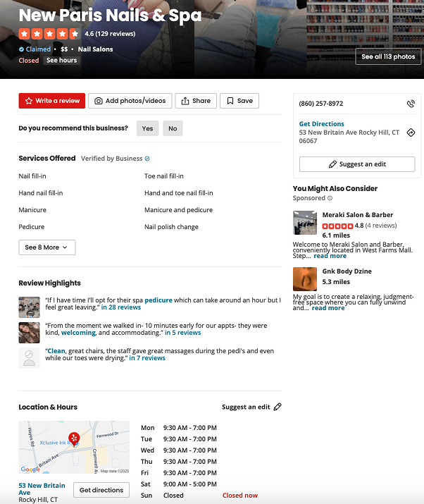Click 'read more' for Meraki Salon
The width and height of the screenshot is (424, 504).
pyautogui.click(x=330, y=256)
